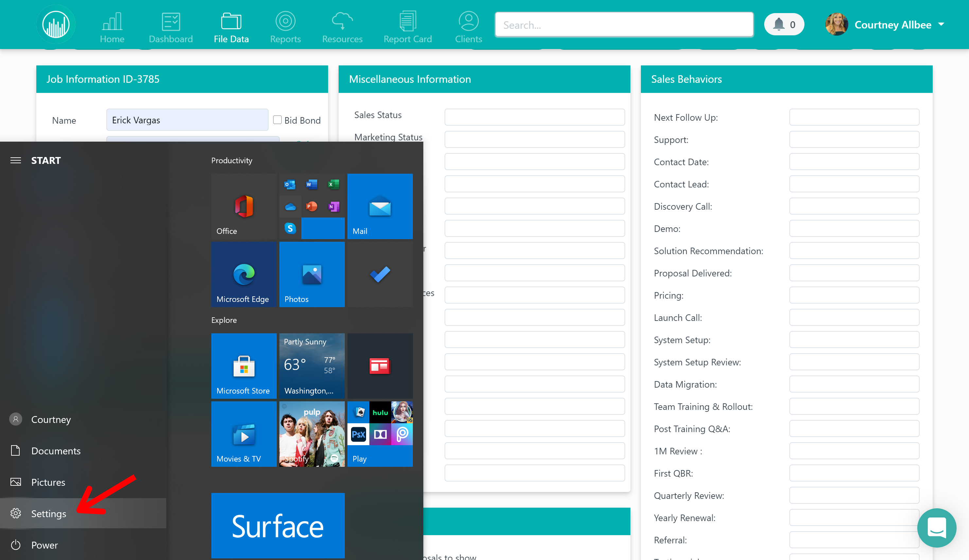Tick the Bid Bond checkbox
969x560 pixels.
(x=277, y=120)
